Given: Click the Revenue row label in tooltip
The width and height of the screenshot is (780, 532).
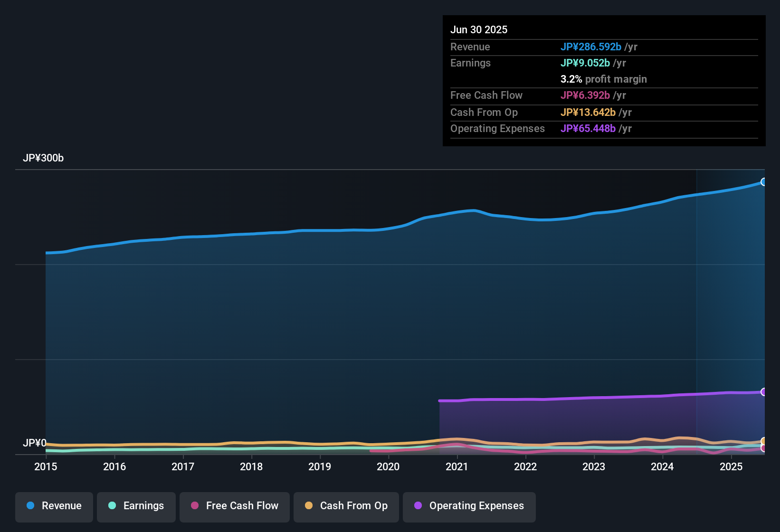Looking at the screenshot, I should point(470,47).
